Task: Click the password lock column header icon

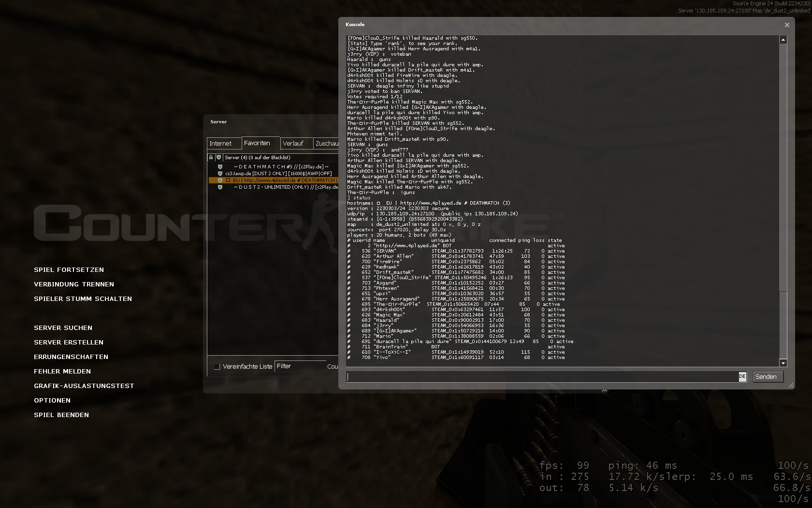Action: (211, 157)
